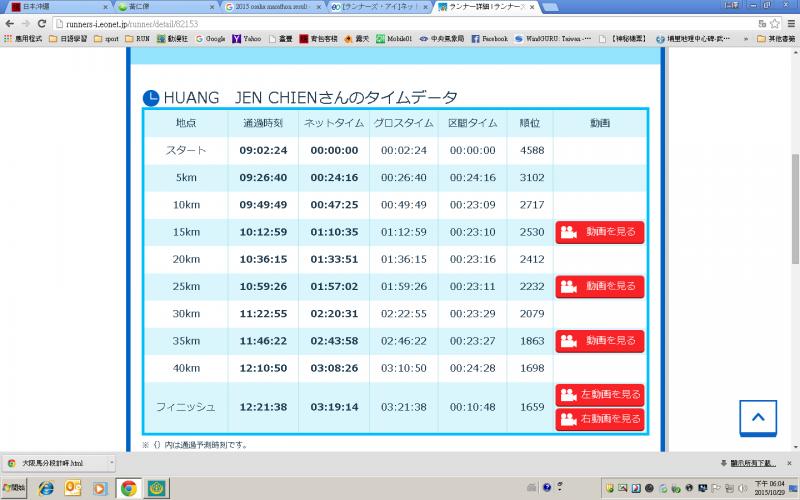Switch to the 黃仁傑 tab
The image size is (800, 500).
click(165, 7)
